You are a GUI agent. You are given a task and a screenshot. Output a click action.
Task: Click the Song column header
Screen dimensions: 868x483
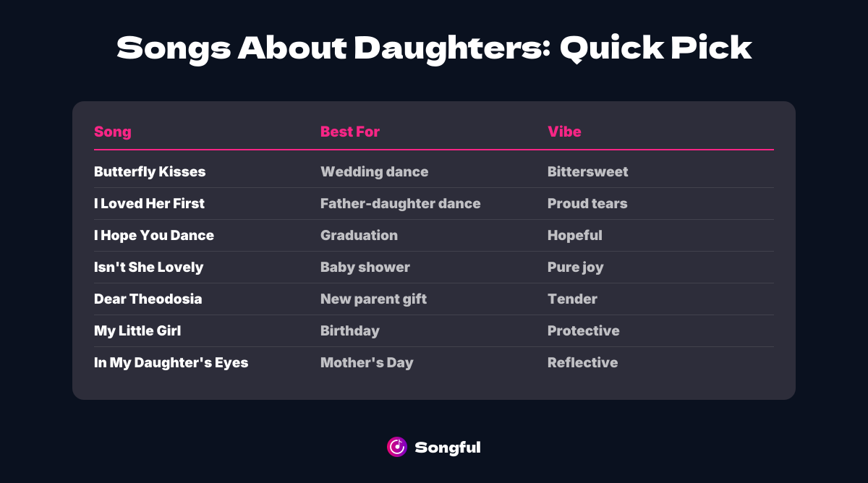[x=113, y=132]
